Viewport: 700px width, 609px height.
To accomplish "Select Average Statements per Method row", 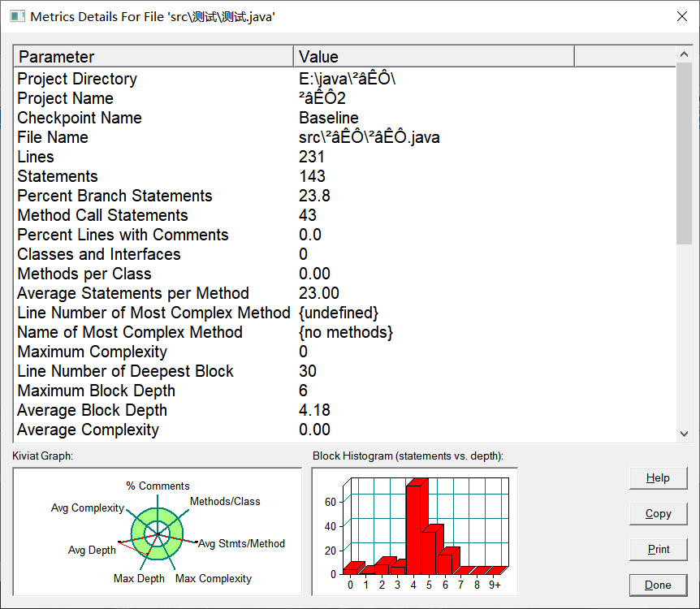I will [x=344, y=293].
